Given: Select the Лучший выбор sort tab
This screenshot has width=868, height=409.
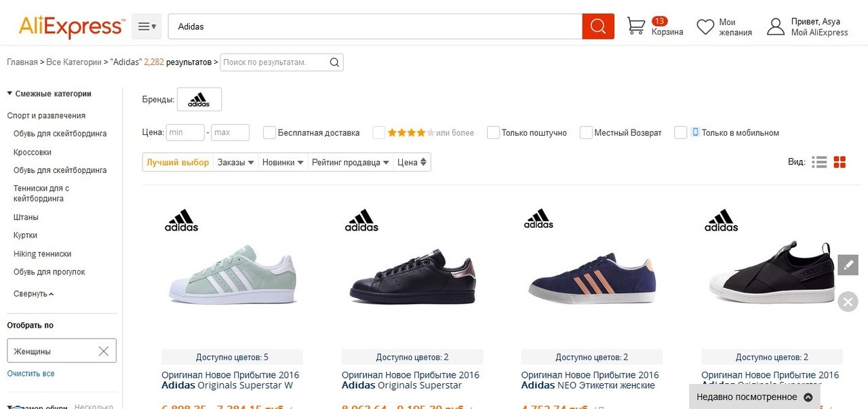Looking at the screenshot, I should pyautogui.click(x=178, y=162).
